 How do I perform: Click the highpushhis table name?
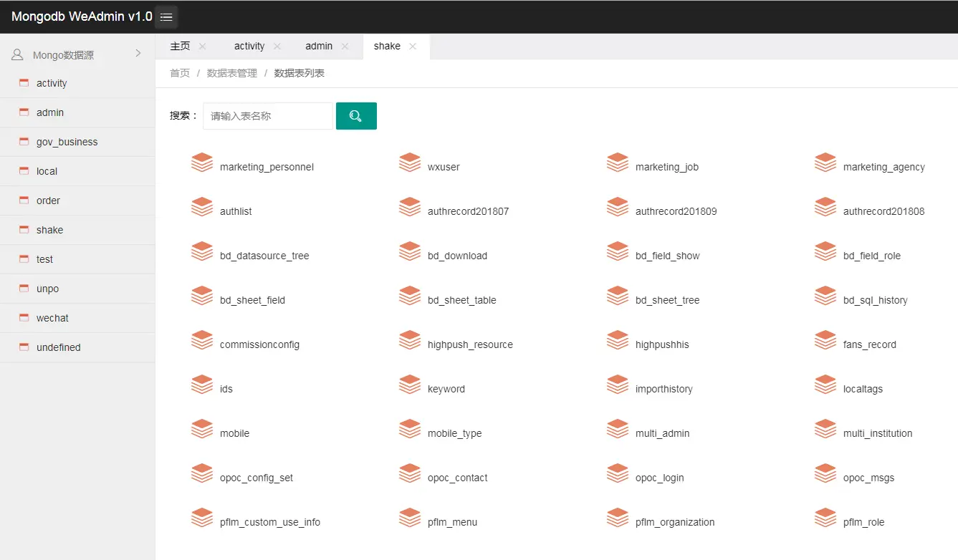tap(662, 344)
